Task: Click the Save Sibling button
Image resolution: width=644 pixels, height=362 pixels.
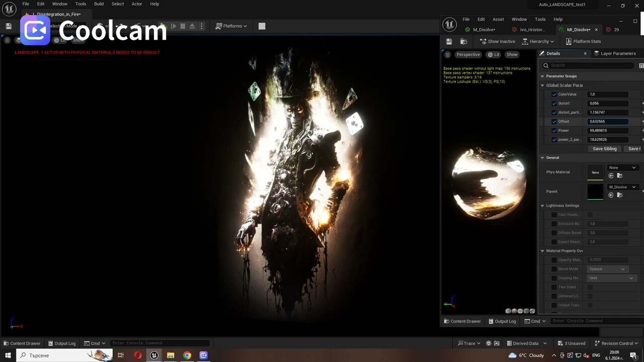Action: 604,148
